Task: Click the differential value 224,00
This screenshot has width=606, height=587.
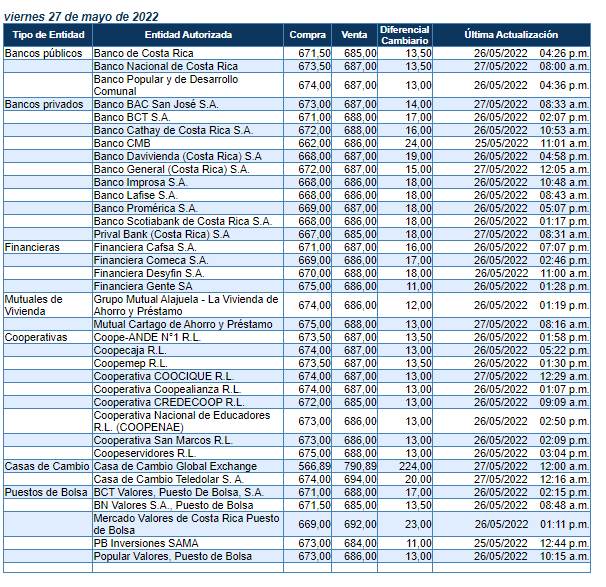Action: pyautogui.click(x=415, y=466)
